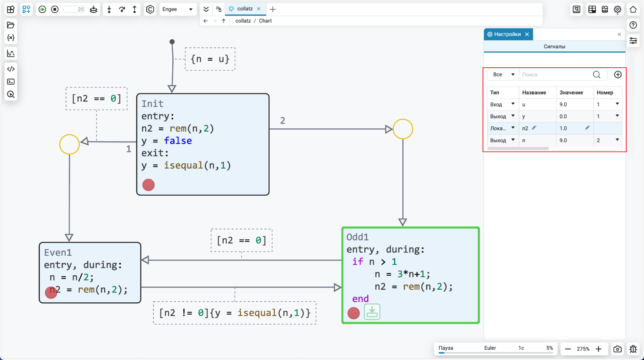The image size is (644, 360).
Task: Click the horizontal scrollbar in the signals table
Action: coord(518,148)
